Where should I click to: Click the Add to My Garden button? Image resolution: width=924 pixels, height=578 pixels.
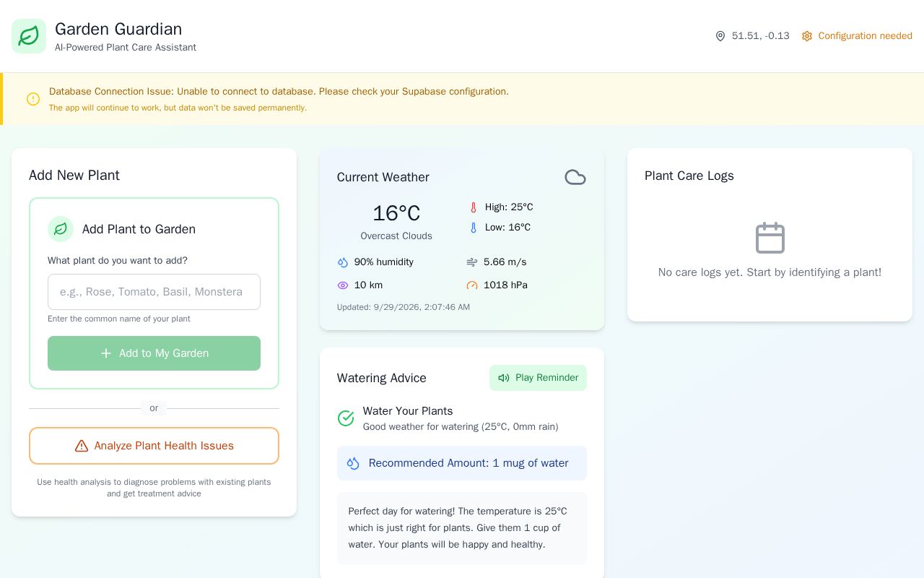click(154, 353)
